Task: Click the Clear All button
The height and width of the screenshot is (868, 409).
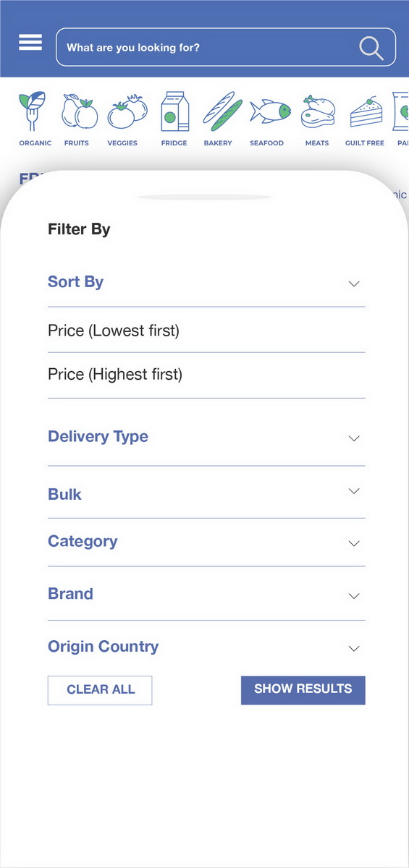Action: 100,690
